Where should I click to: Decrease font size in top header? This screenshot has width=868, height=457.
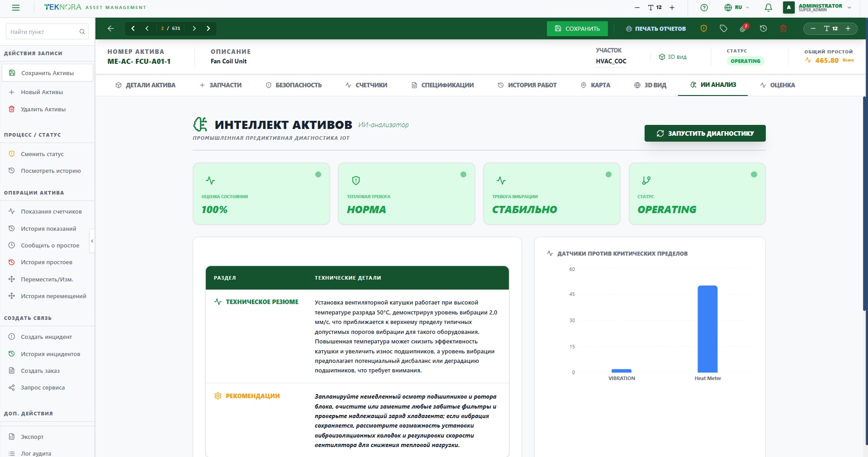pos(637,8)
